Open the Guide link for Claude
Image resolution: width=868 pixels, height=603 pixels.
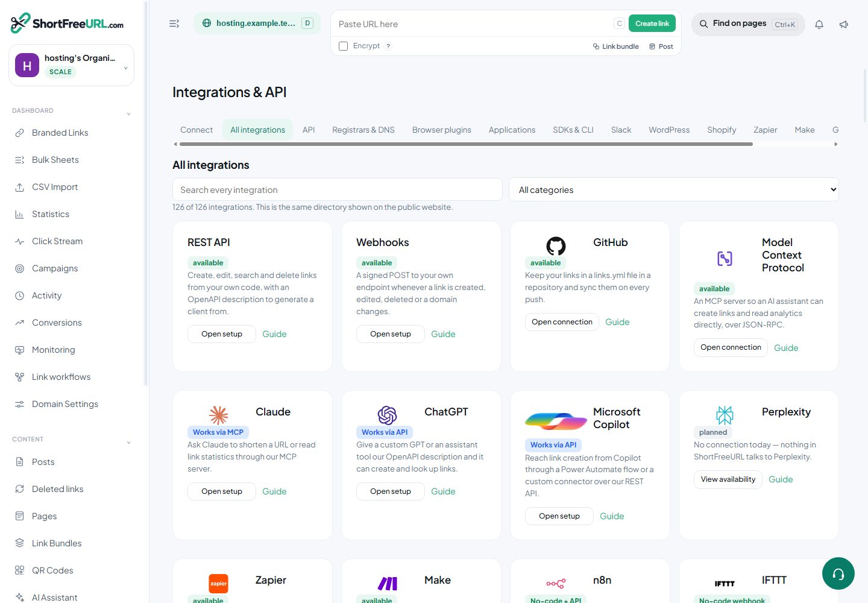(274, 491)
